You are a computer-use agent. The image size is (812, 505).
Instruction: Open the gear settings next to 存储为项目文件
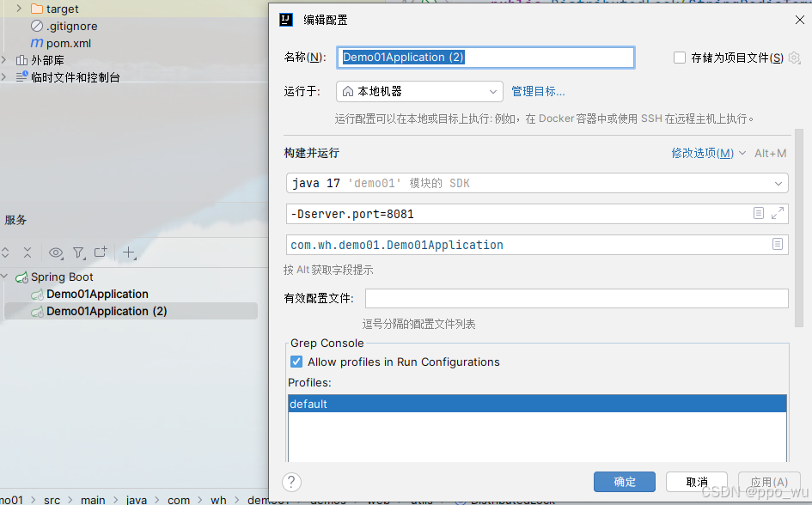(794, 58)
